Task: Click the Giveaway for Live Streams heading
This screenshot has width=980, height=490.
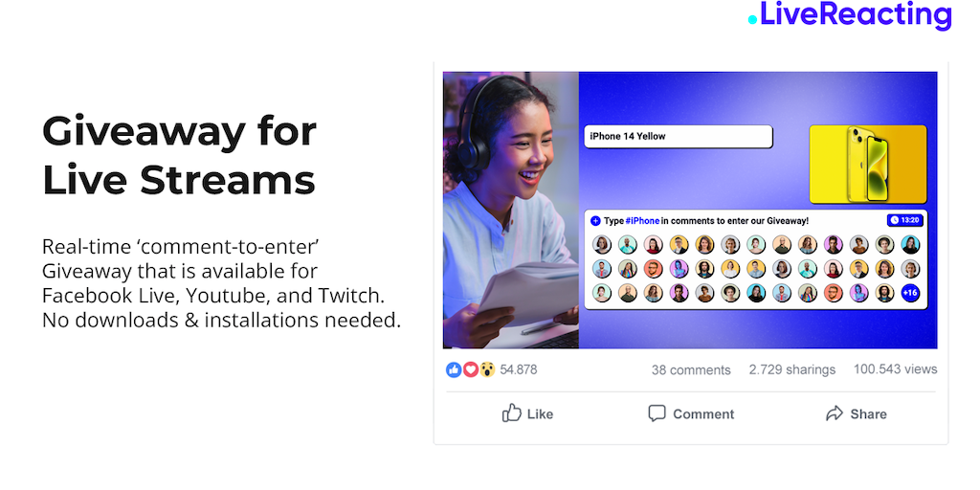Action: tap(179, 155)
